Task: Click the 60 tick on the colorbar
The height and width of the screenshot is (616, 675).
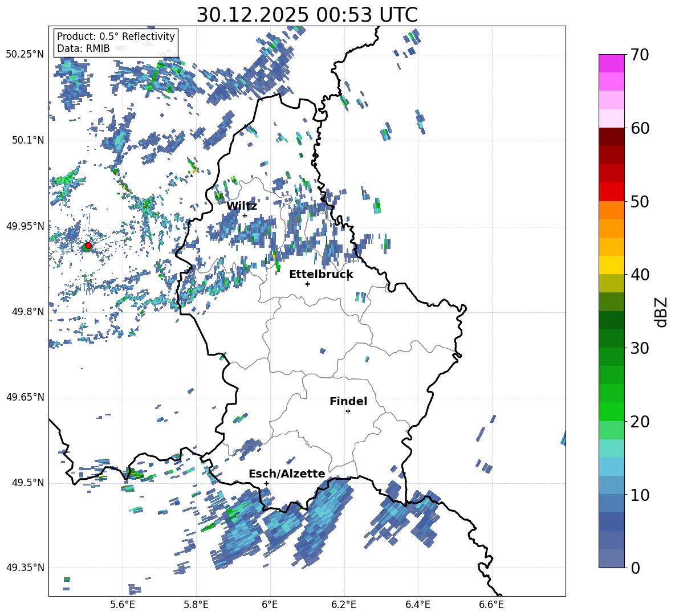Action: [x=640, y=128]
